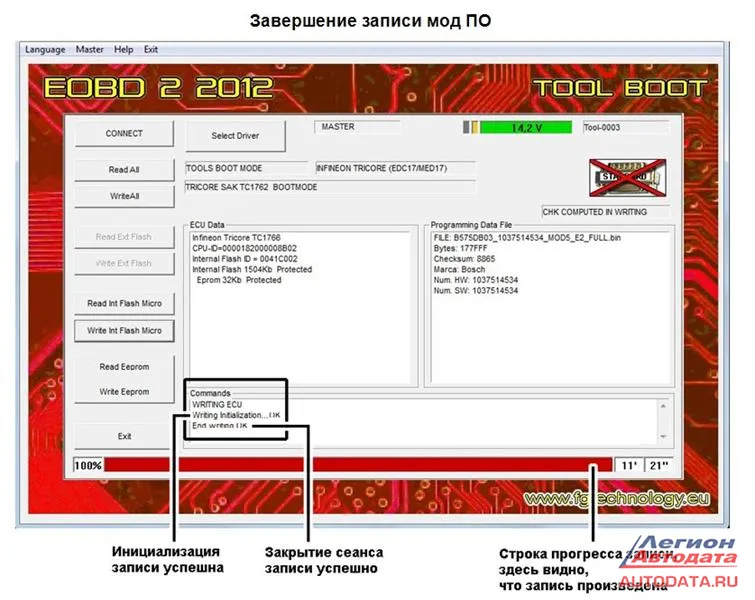Click the Write Eeprom button
Image resolution: width=755 pixels, height=600 pixels.
coord(124,391)
